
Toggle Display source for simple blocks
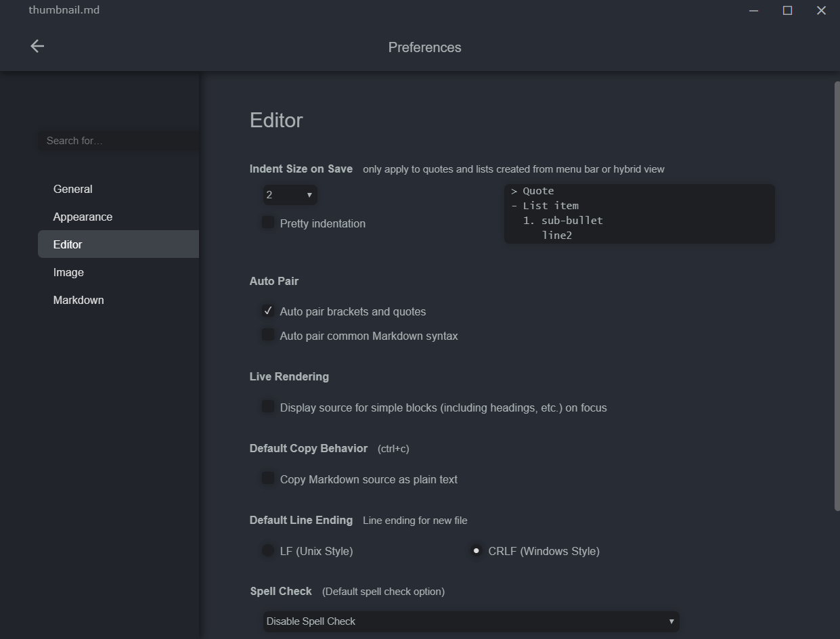tap(268, 406)
